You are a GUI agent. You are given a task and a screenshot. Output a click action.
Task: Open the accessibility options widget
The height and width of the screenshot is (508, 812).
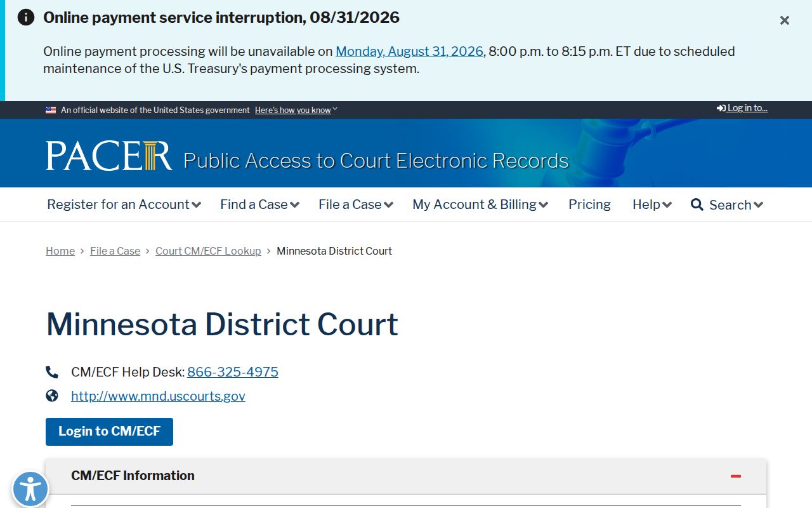click(30, 490)
